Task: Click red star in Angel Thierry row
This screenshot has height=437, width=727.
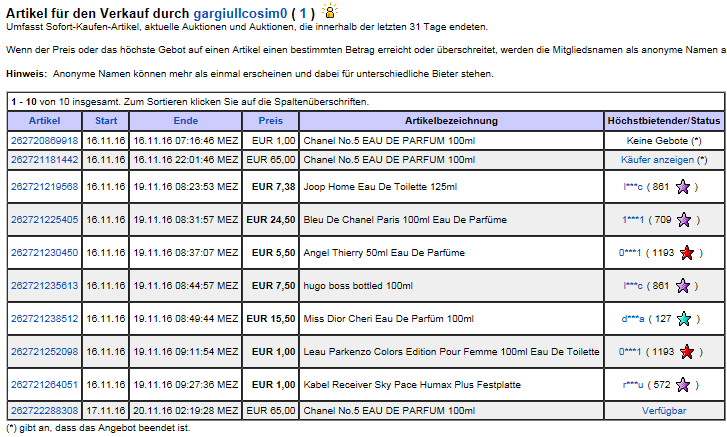Action: tap(687, 253)
